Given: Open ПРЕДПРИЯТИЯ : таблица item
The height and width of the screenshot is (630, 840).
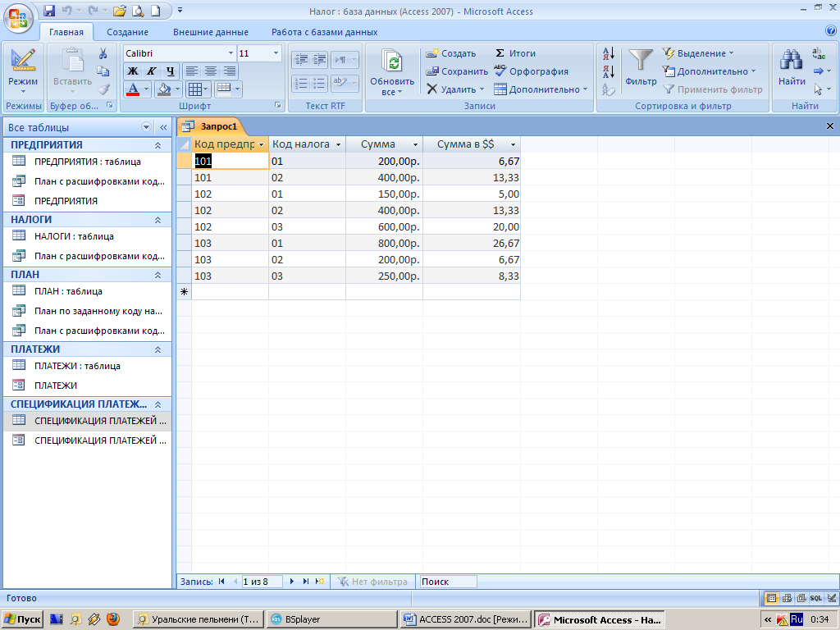Looking at the screenshot, I should (87, 162).
